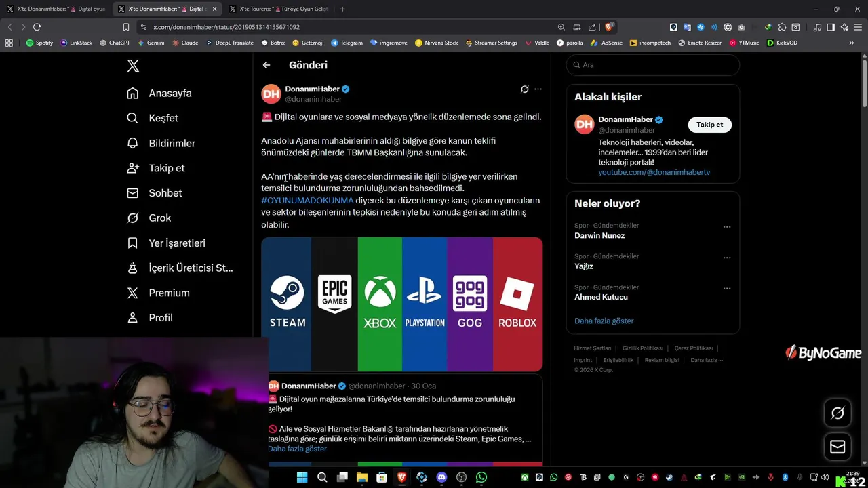Open the Takip et sidebar item

pos(155,168)
